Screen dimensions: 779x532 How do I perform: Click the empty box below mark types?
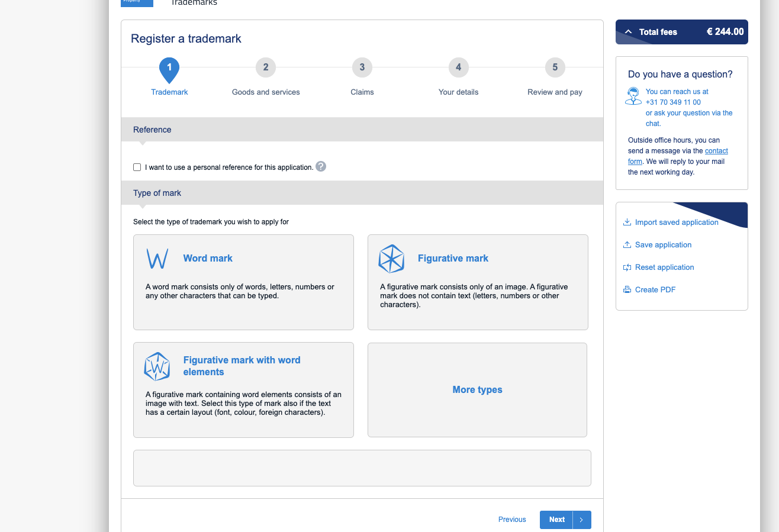[x=362, y=468]
